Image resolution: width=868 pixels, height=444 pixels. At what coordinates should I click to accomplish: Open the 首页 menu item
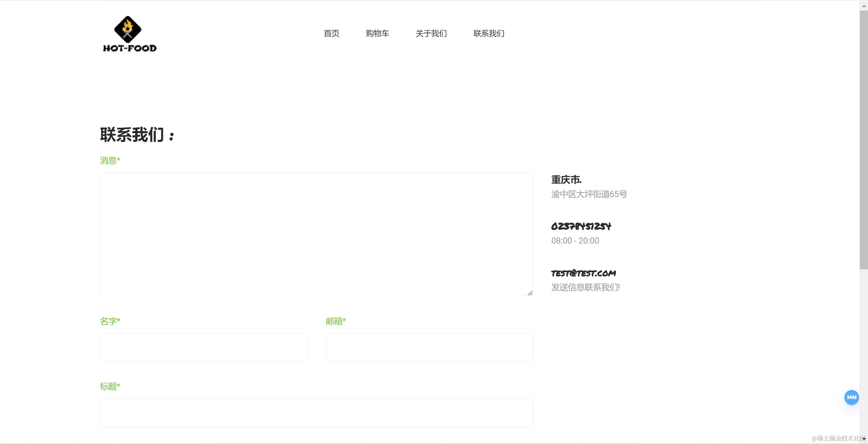click(x=331, y=33)
